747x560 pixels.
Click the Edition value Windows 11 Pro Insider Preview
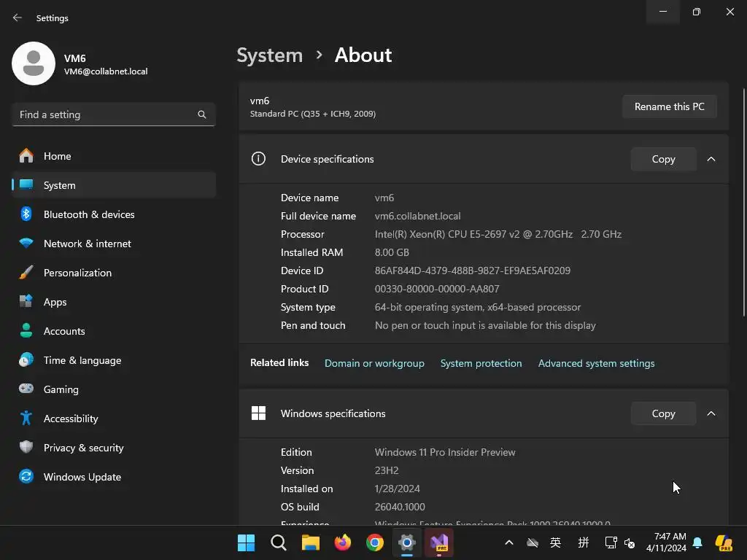pyautogui.click(x=445, y=452)
